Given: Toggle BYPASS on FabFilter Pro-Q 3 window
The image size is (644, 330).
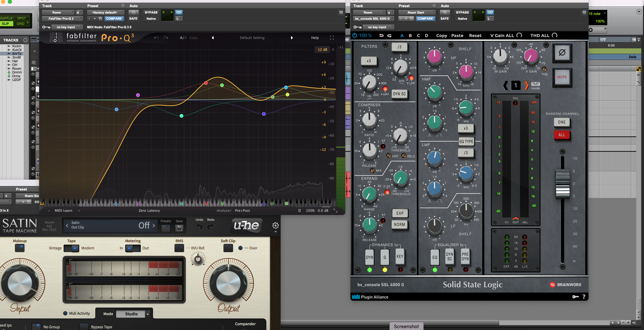Looking at the screenshot, I should [151, 12].
